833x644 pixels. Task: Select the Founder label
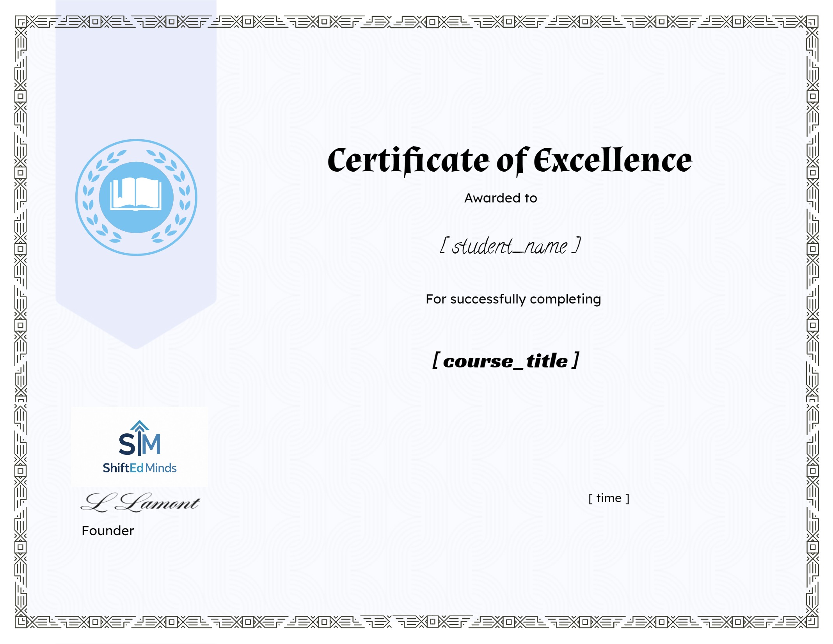[x=108, y=531]
